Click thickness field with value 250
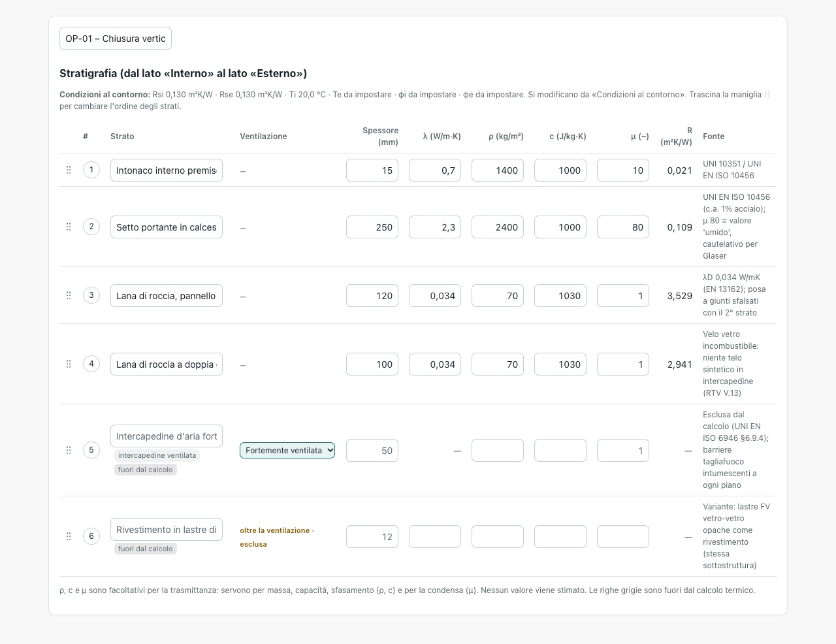This screenshot has width=836, height=644. tap(372, 227)
